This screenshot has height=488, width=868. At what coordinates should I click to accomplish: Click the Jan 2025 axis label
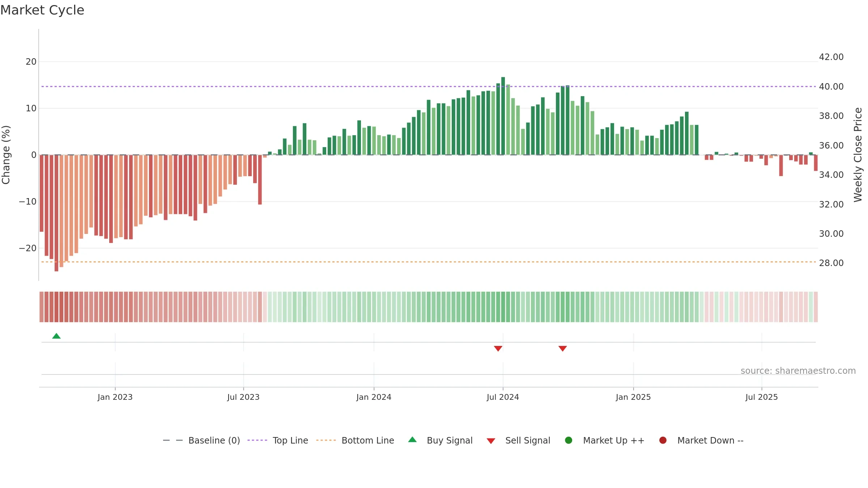(633, 397)
